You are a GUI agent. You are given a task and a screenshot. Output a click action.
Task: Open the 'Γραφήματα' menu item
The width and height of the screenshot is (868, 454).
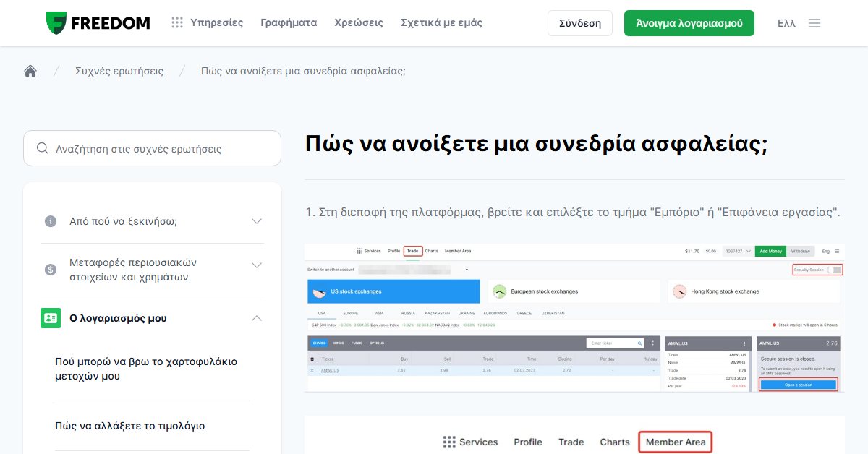(289, 23)
